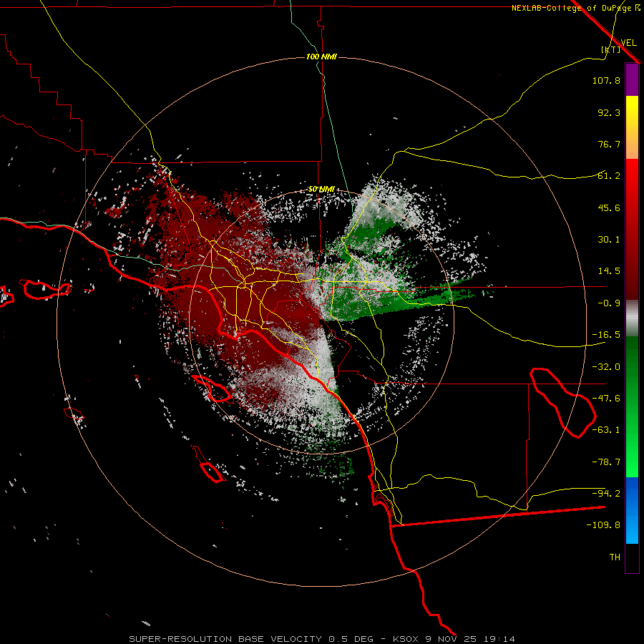
Task: Click the 45.6 velocity scale value
Action: (x=609, y=208)
